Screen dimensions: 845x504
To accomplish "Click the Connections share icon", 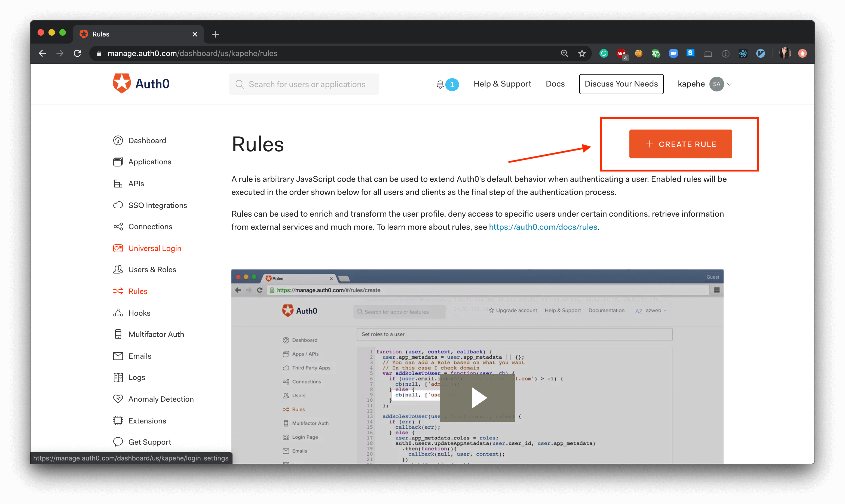I will [118, 226].
